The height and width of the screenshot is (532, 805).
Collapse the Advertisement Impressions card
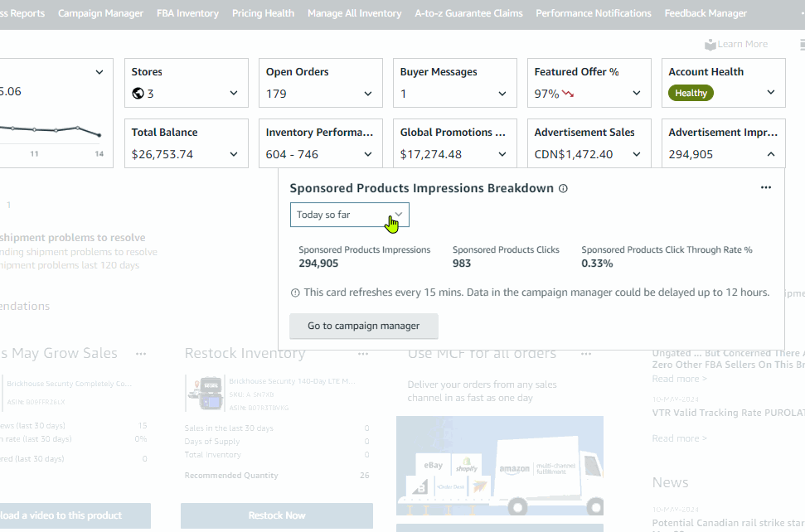771,154
